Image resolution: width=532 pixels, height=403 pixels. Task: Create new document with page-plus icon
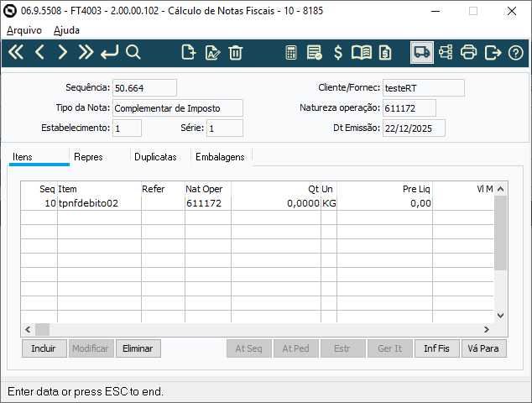click(188, 53)
